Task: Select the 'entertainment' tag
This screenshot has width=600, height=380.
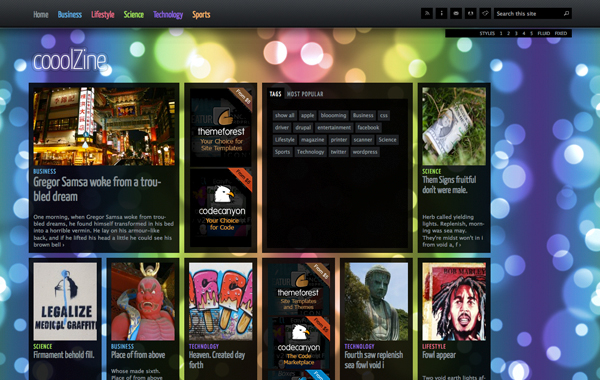Action: coord(334,127)
